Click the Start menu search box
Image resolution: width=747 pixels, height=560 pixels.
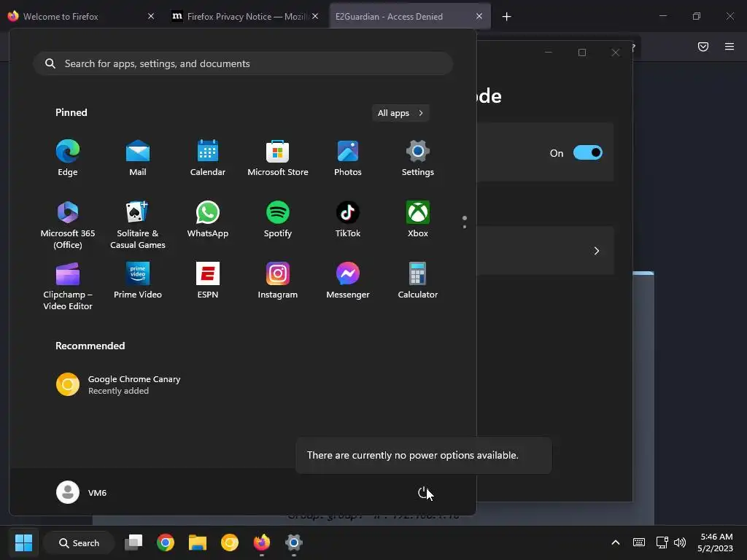[243, 63]
